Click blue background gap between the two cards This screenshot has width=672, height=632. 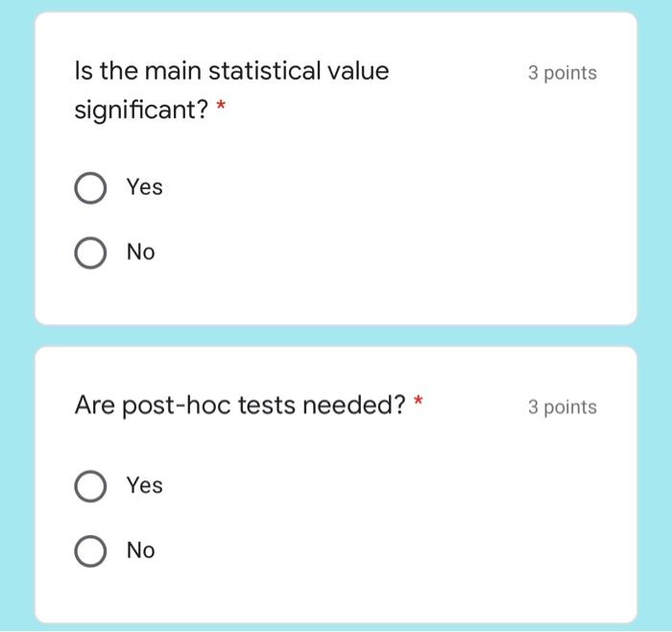[x=336, y=336]
